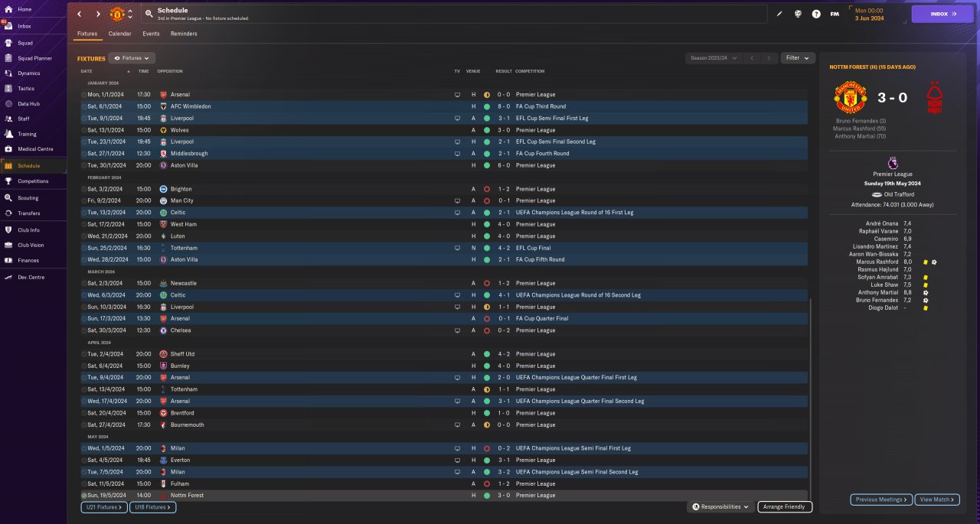Image resolution: width=980 pixels, height=524 pixels.
Task: Expand the Season 2023/24 selector
Action: click(714, 57)
